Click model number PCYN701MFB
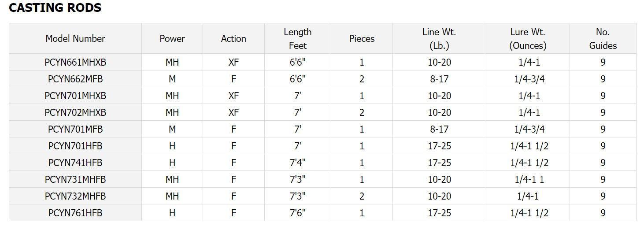This screenshot has width=644, height=226. [x=75, y=130]
